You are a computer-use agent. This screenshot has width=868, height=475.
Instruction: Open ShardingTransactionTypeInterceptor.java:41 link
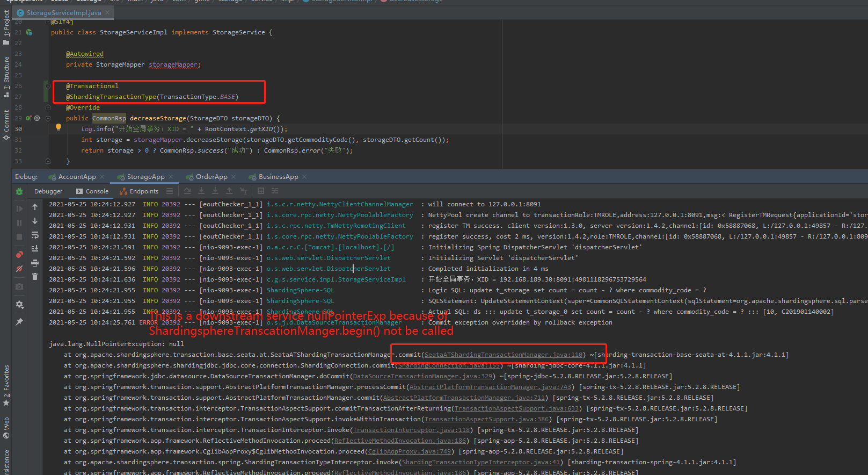coord(481,462)
